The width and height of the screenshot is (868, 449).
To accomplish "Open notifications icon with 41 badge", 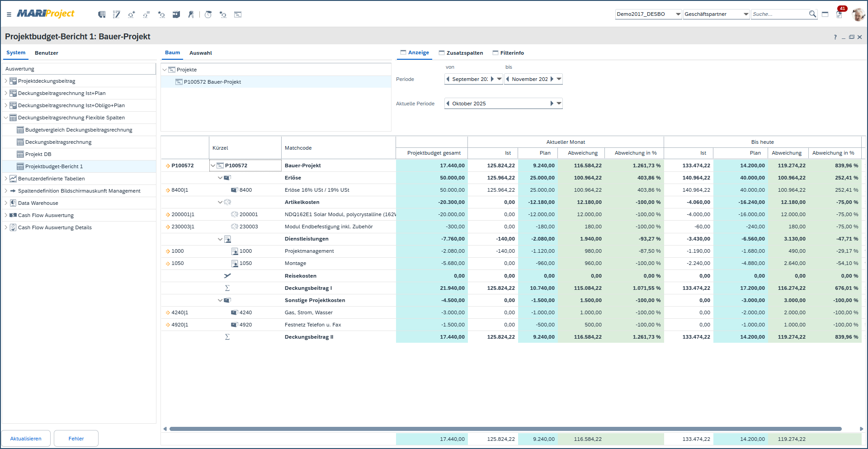I will point(839,14).
